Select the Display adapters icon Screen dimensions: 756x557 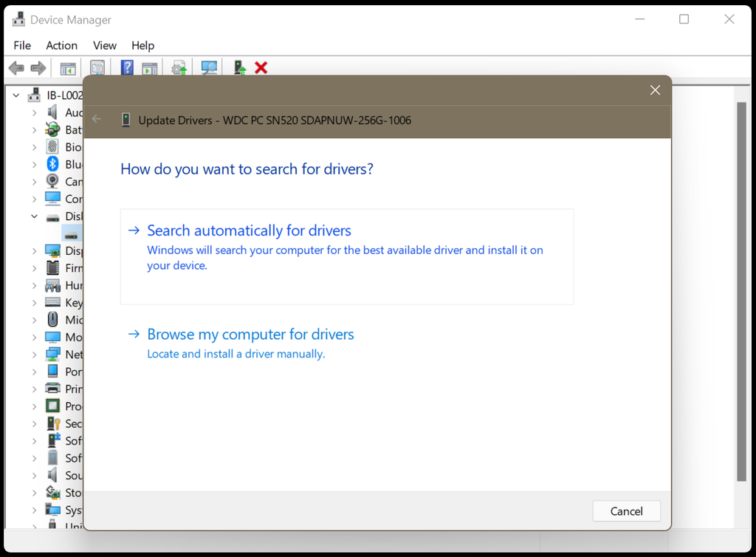pos(52,250)
